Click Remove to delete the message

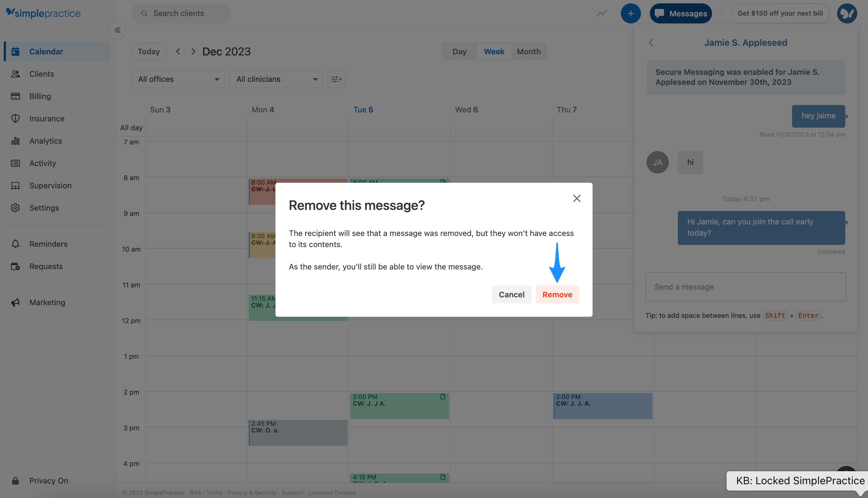point(557,294)
